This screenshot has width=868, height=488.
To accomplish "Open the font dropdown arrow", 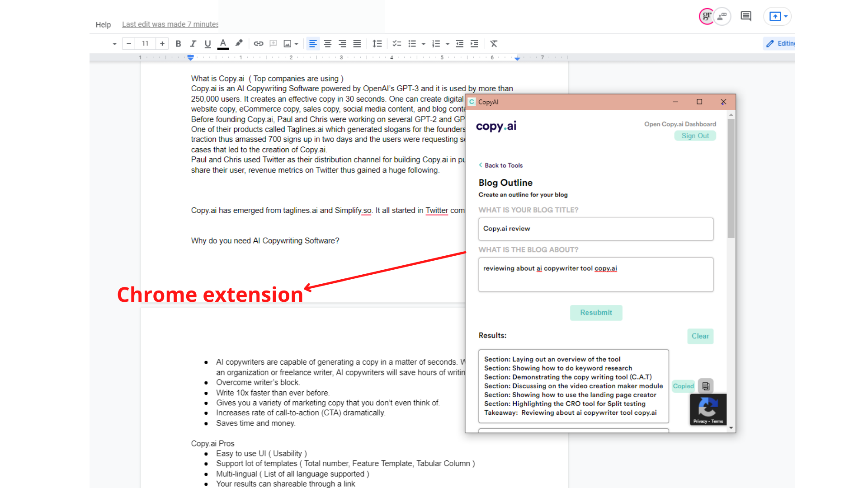I will tap(114, 44).
